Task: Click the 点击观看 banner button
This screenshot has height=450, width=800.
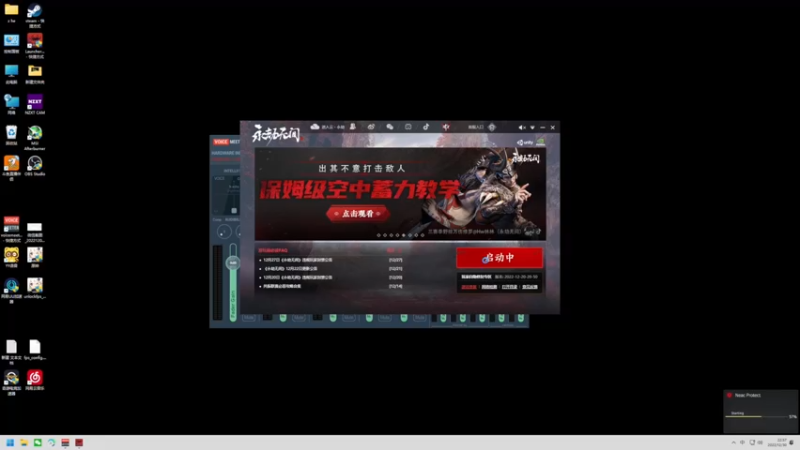Action: point(357,213)
